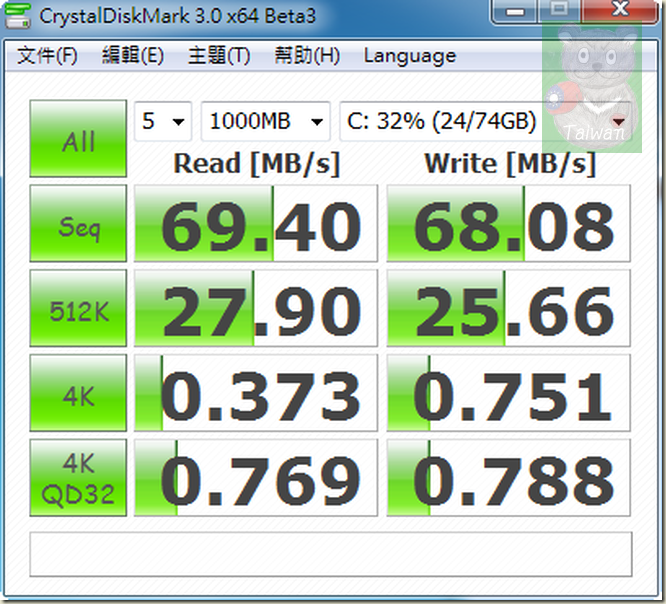
Task: Select the Seq read result 69.40
Action: [x=256, y=223]
